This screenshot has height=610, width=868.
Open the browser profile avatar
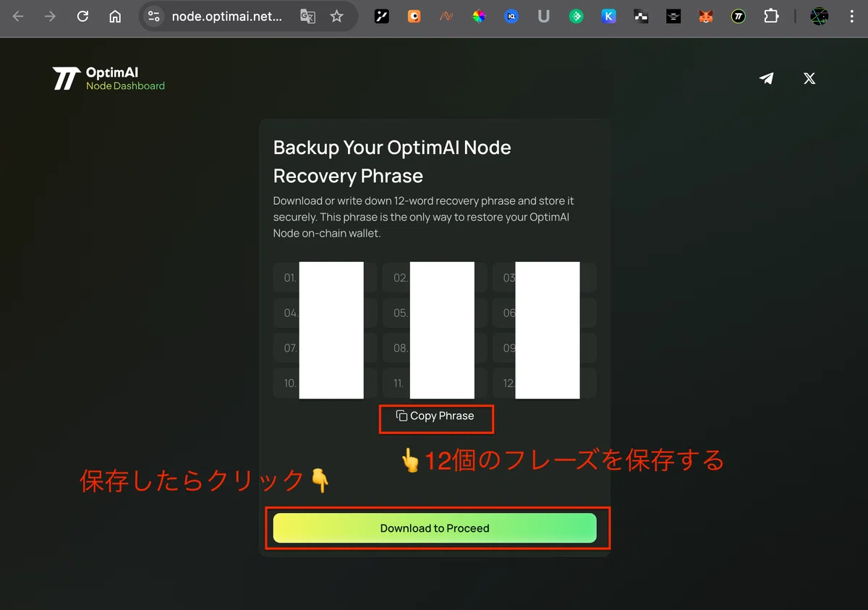(x=819, y=16)
